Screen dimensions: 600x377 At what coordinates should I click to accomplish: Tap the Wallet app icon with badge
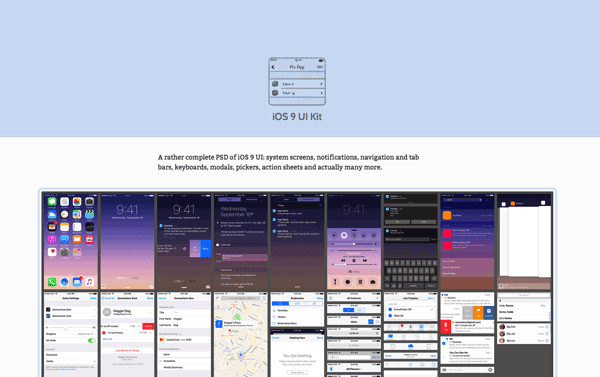tap(52, 227)
